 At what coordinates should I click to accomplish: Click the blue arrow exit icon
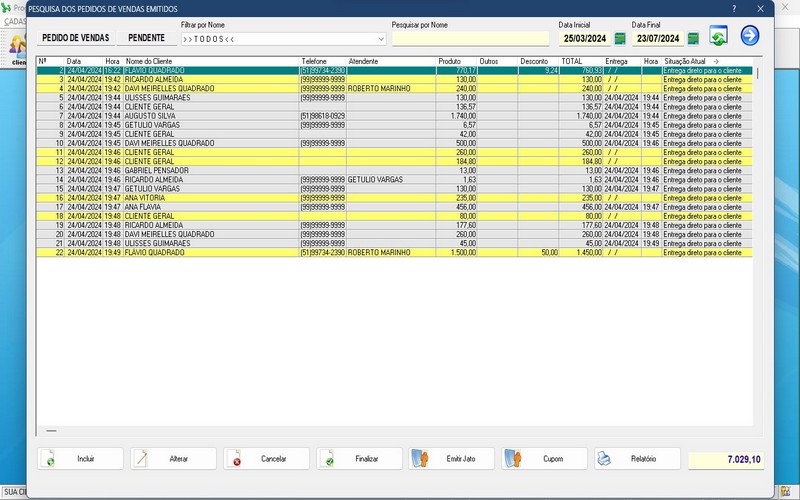click(x=749, y=37)
